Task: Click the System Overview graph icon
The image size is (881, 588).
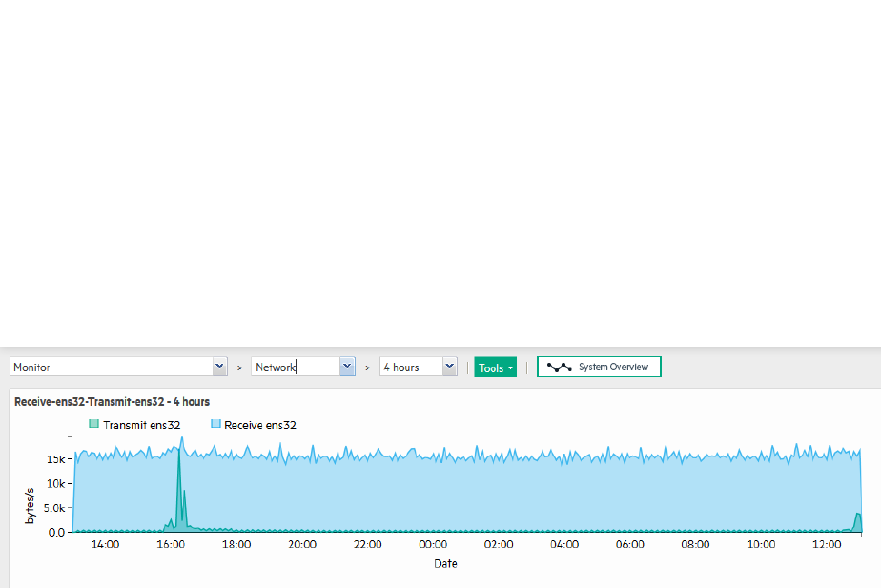Action: [x=559, y=367]
